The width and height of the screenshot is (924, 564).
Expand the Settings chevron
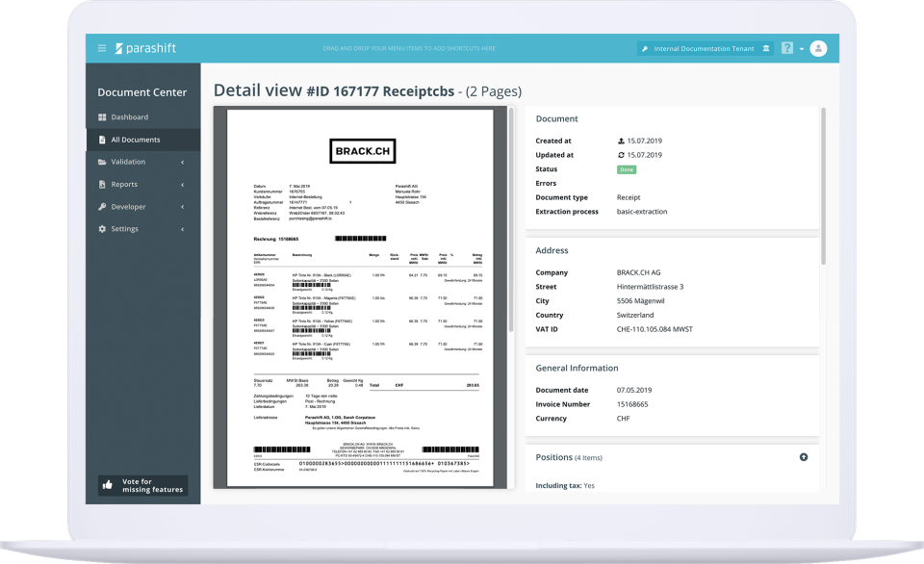tap(183, 229)
